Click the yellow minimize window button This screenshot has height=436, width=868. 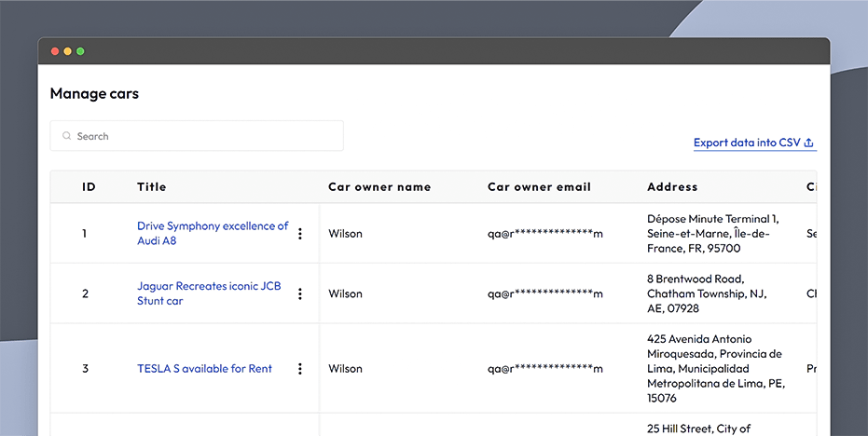(x=67, y=51)
